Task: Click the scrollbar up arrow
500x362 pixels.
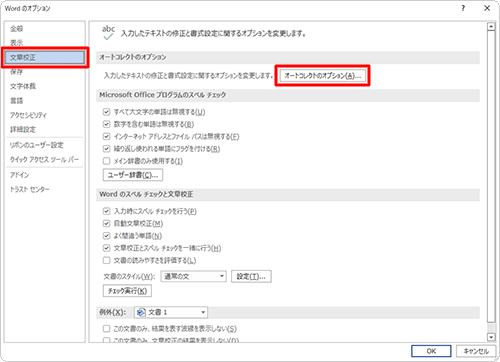Action: click(x=491, y=27)
